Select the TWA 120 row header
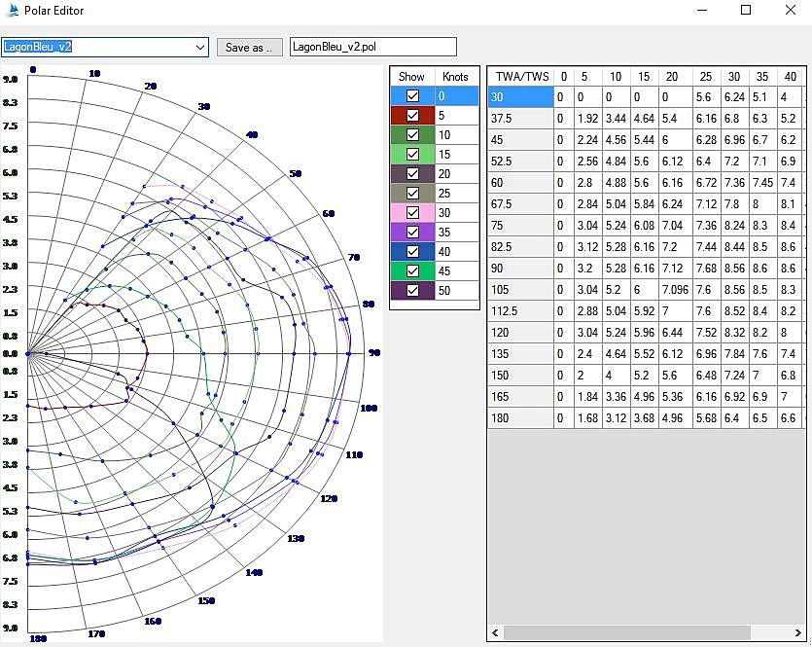Image resolution: width=812 pixels, height=647 pixels. [x=521, y=333]
